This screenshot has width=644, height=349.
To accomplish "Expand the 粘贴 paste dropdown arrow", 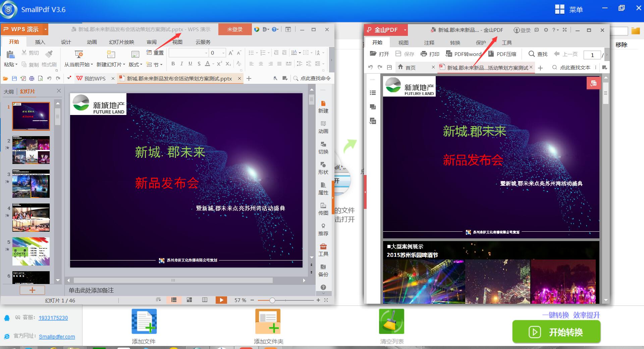I will click(16, 64).
